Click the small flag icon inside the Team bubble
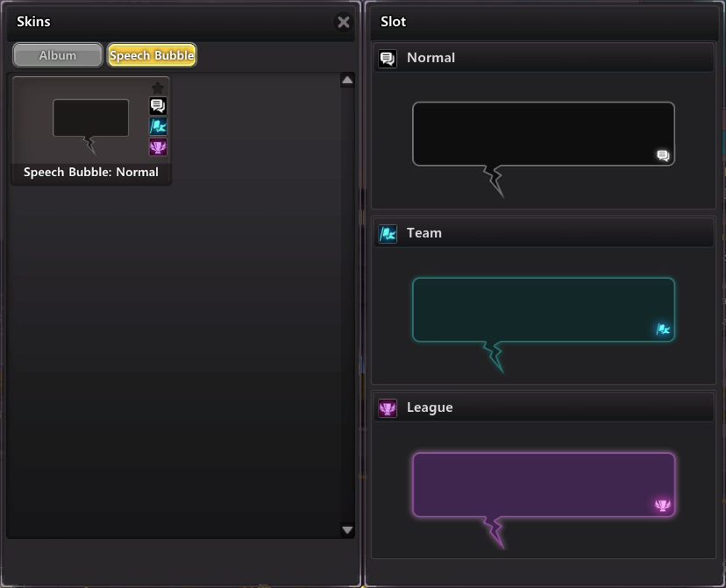The image size is (726, 588). [663, 330]
